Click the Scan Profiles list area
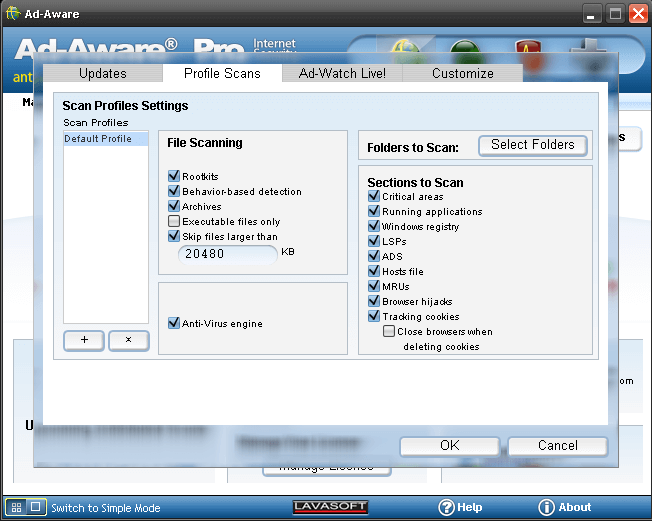 (x=106, y=227)
